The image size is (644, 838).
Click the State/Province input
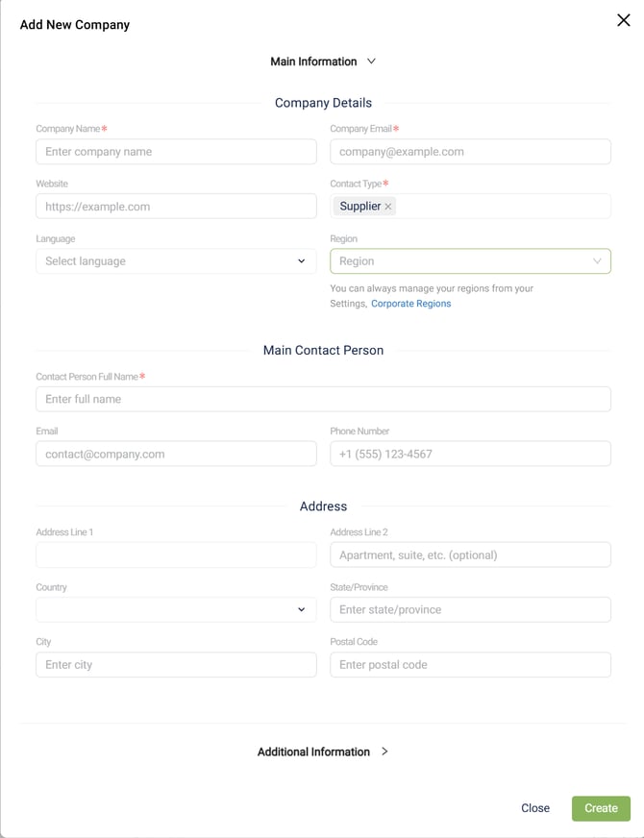pyautogui.click(x=470, y=609)
